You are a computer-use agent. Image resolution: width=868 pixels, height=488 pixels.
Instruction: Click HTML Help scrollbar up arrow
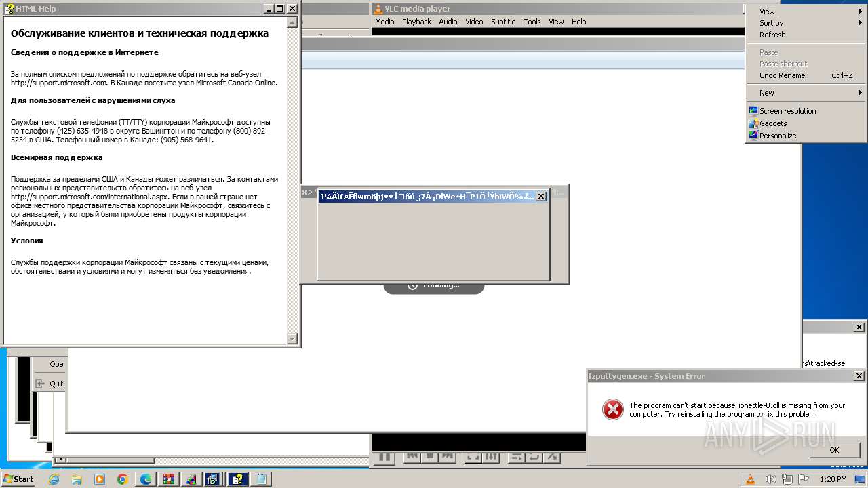coord(292,22)
